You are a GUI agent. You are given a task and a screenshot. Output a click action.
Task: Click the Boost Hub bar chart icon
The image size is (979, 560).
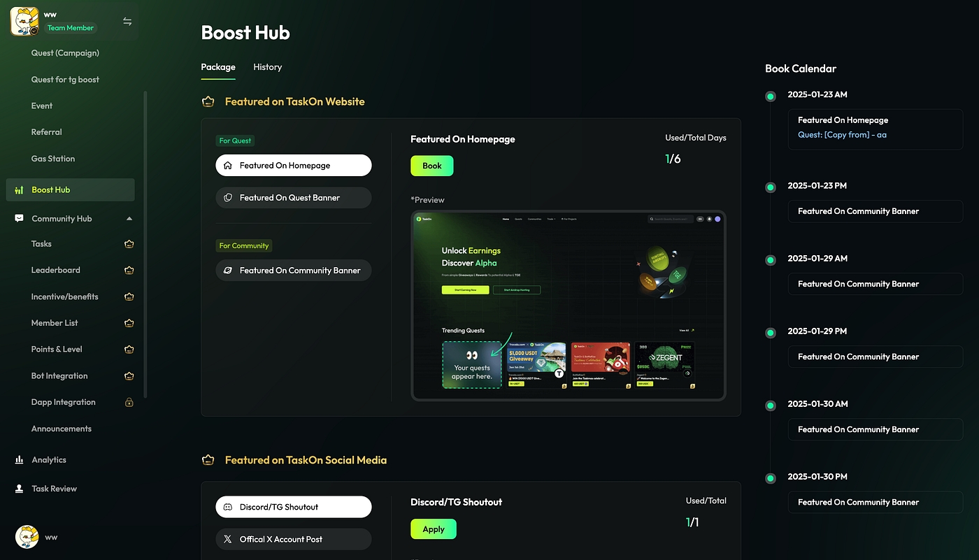tap(19, 190)
